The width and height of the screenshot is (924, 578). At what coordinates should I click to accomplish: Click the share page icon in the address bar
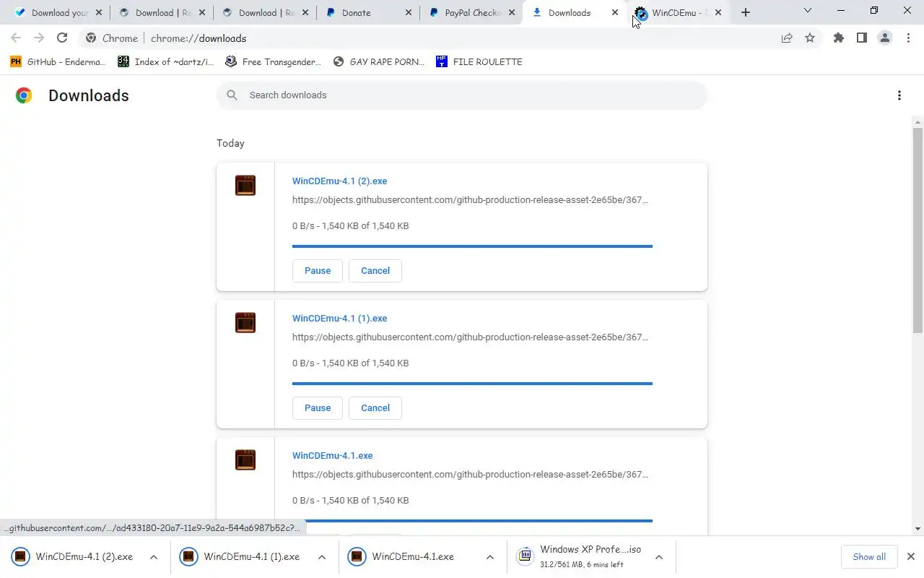[x=787, y=38]
